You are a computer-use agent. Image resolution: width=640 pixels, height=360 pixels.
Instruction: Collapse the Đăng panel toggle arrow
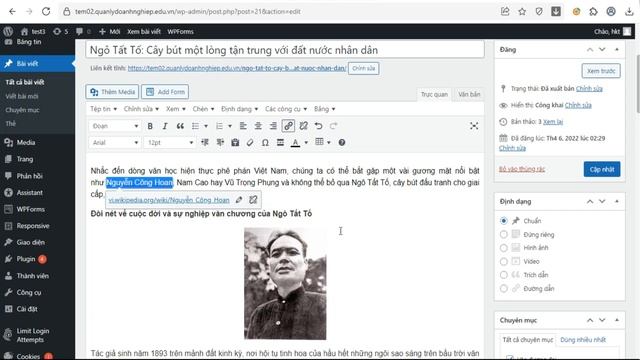617,50
